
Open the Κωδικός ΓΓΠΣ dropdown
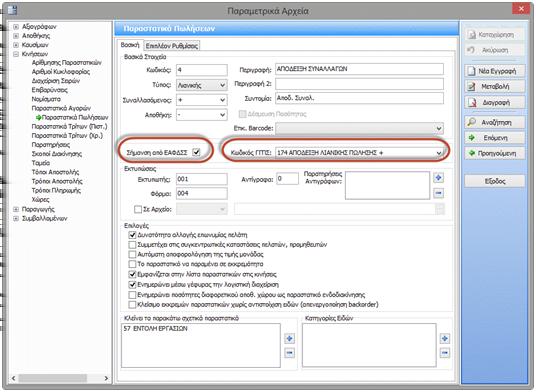439,153
